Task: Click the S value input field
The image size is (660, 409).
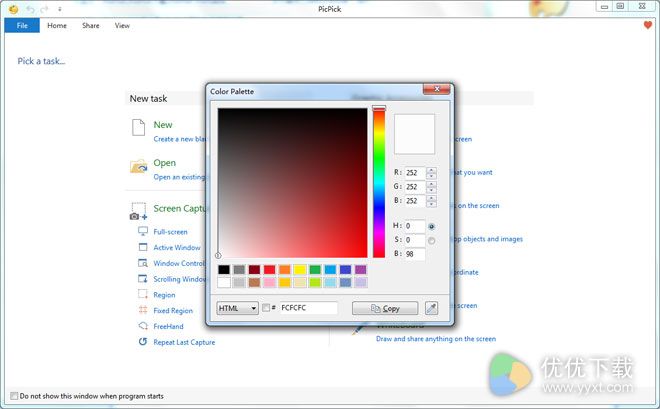Action: [x=415, y=240]
